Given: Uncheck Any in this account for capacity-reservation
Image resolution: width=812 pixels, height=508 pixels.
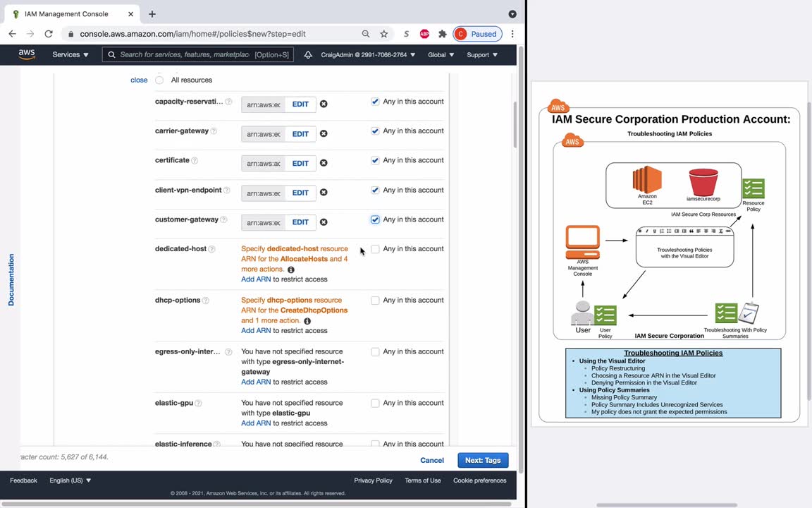Looking at the screenshot, I should coord(375,102).
